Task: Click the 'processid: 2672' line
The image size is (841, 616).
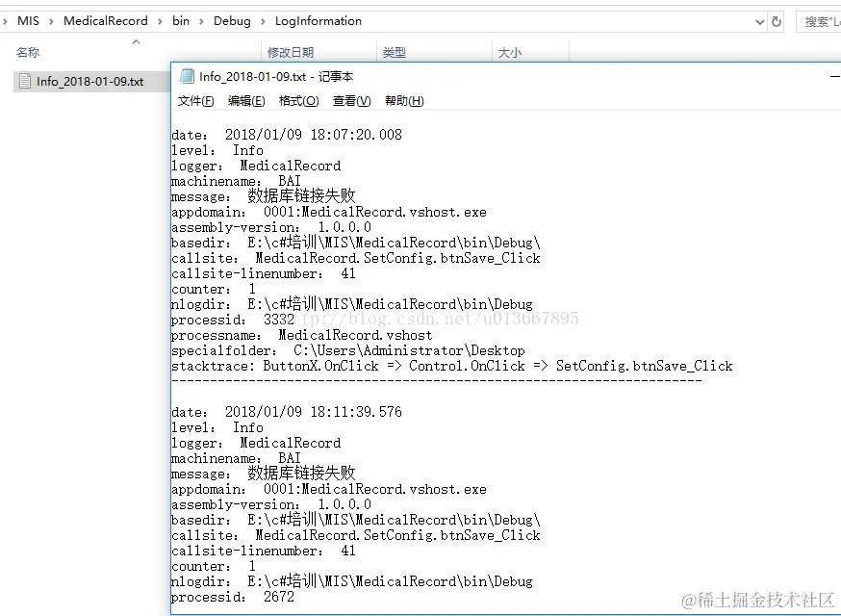Action: pyautogui.click(x=233, y=597)
